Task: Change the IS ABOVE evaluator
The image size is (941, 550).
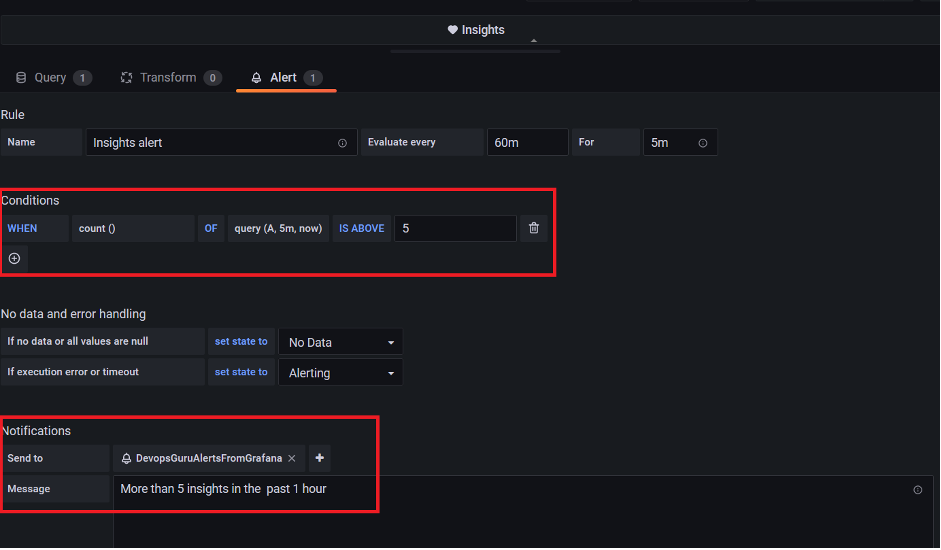Action: pyautogui.click(x=362, y=228)
